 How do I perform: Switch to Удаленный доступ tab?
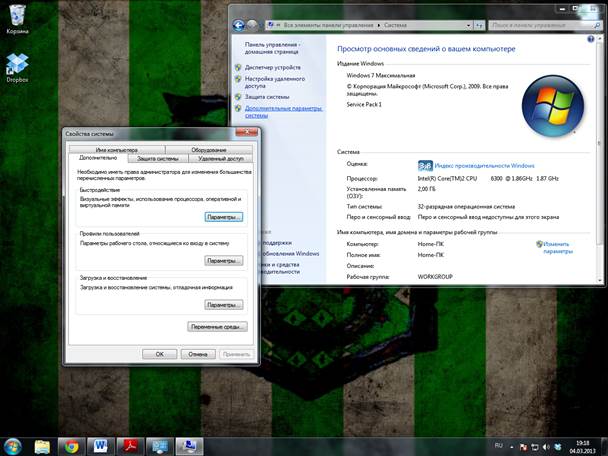tap(221, 159)
